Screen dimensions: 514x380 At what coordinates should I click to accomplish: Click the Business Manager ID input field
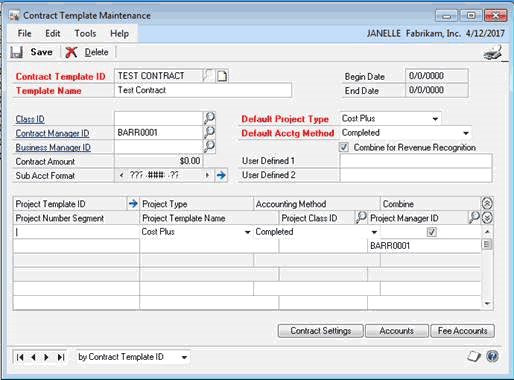click(158, 147)
